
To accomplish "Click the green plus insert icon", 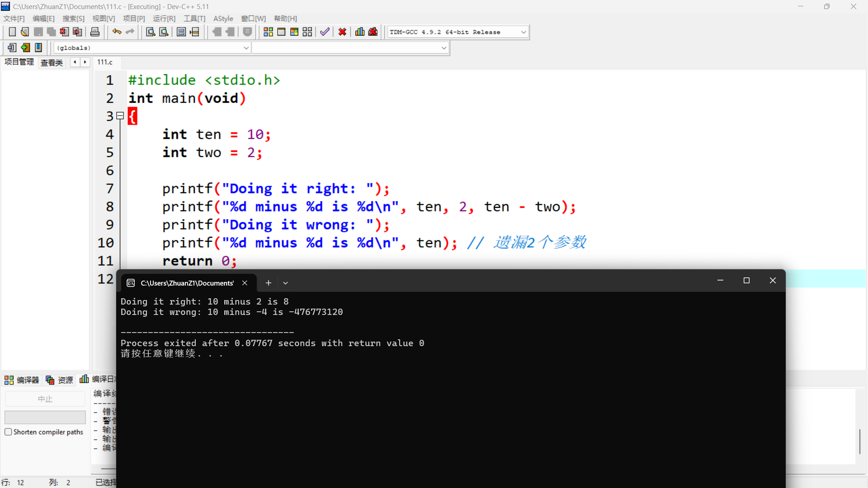I will 25,47.
